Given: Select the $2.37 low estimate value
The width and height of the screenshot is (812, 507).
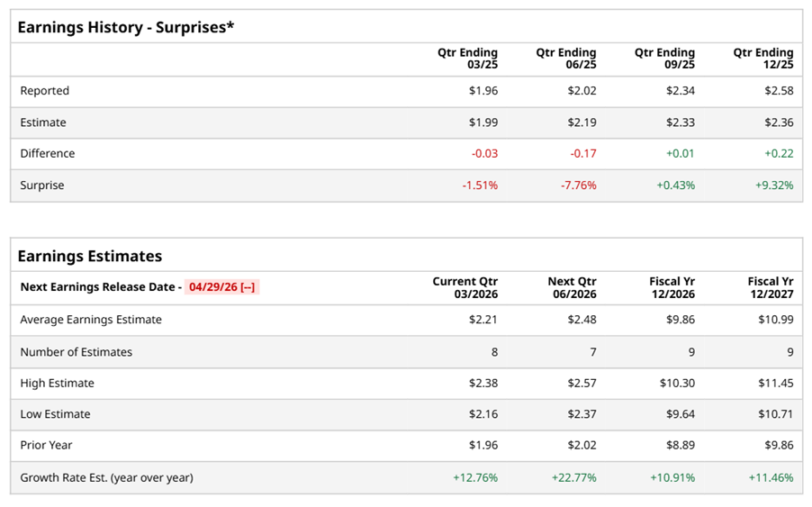Looking at the screenshot, I should [582, 415].
